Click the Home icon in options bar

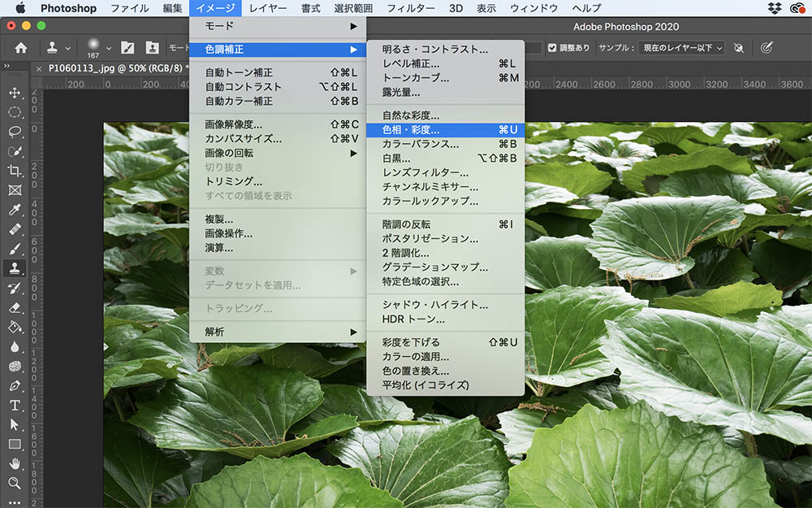[21, 48]
